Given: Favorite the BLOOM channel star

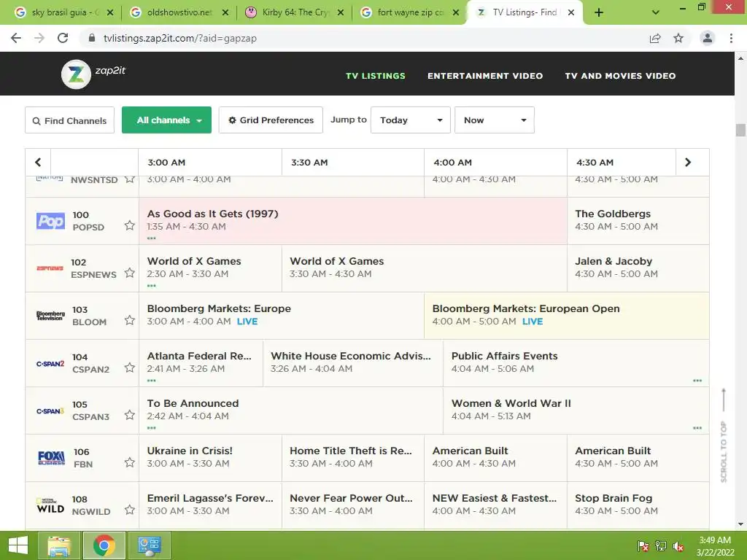Looking at the screenshot, I should (130, 320).
